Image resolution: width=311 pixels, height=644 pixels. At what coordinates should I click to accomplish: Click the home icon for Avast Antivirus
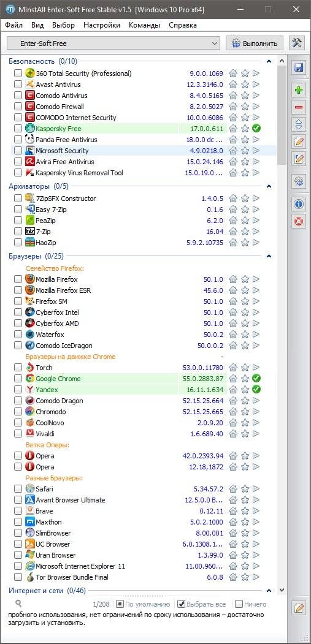point(233,85)
